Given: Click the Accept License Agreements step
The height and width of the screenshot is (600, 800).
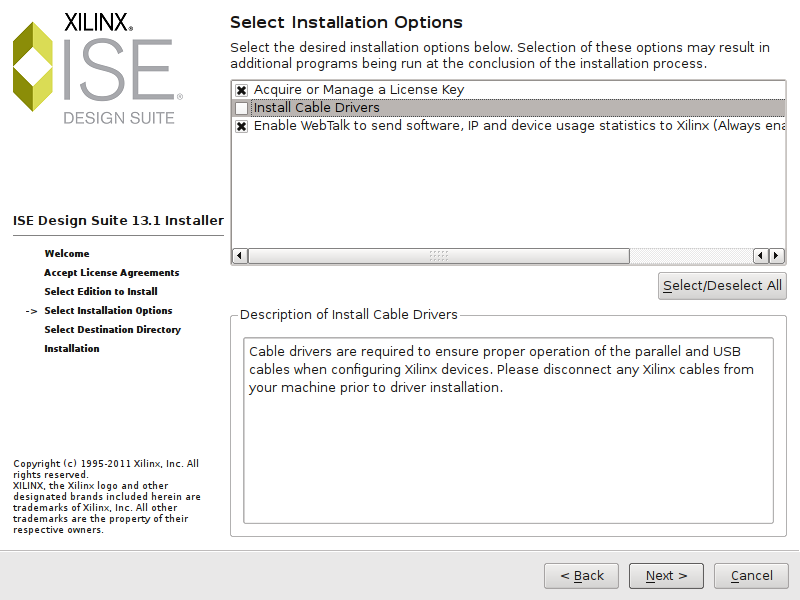Looking at the screenshot, I should click(x=112, y=272).
